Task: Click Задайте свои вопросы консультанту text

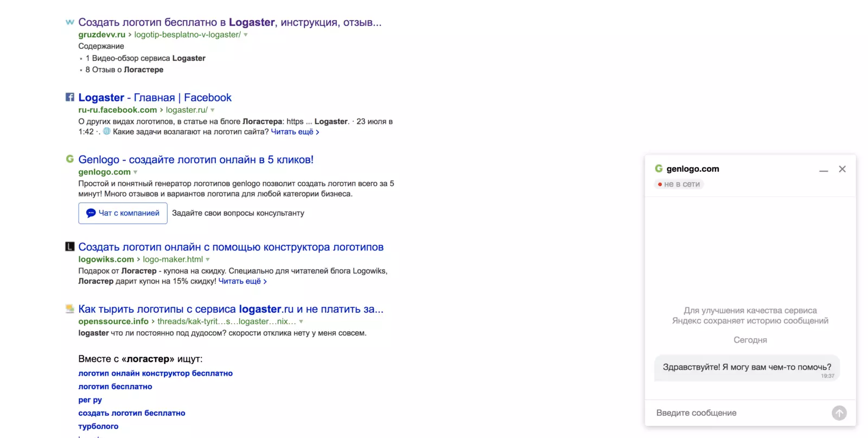Action: 238,213
